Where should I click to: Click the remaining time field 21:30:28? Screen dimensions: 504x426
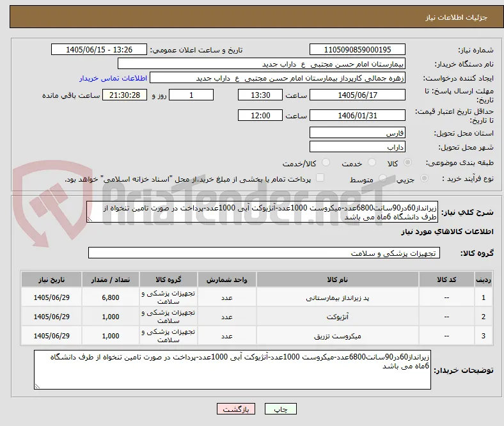tap(125, 95)
